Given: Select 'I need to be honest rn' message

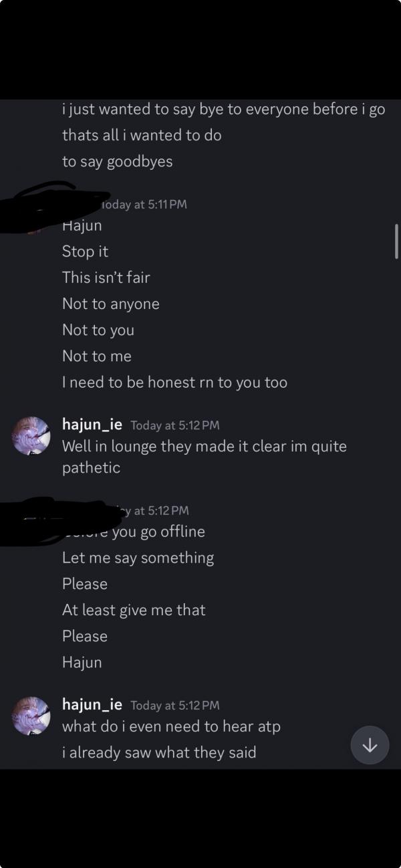Looking at the screenshot, I should 174,383.
